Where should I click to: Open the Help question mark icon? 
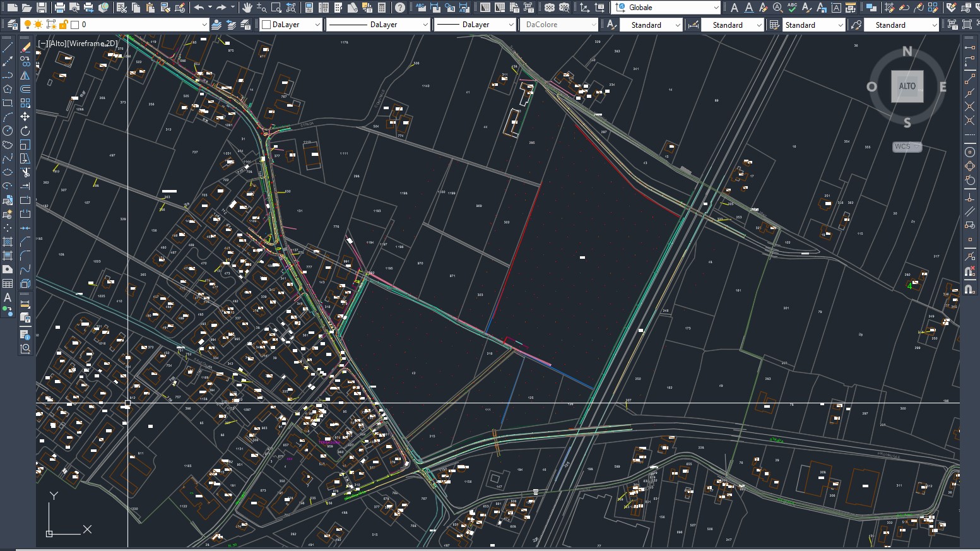(x=400, y=8)
